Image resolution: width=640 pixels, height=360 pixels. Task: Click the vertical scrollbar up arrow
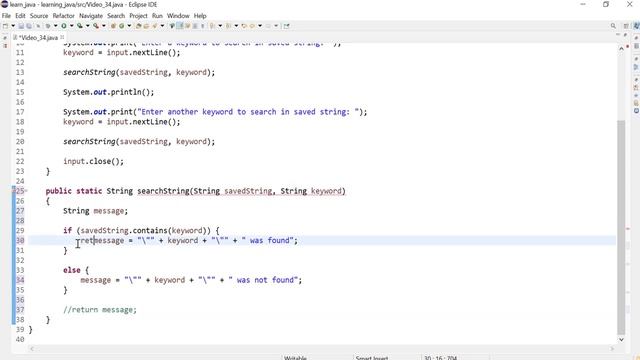point(621,49)
